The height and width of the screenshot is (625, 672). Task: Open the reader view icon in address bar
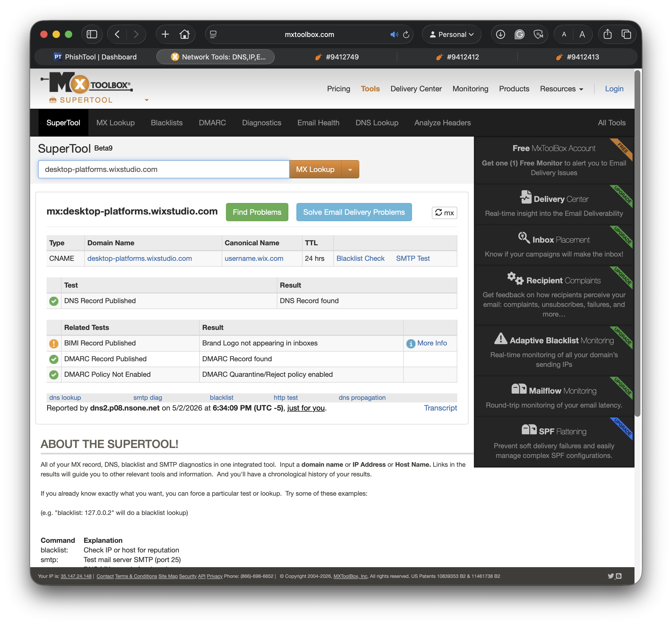[x=213, y=35]
